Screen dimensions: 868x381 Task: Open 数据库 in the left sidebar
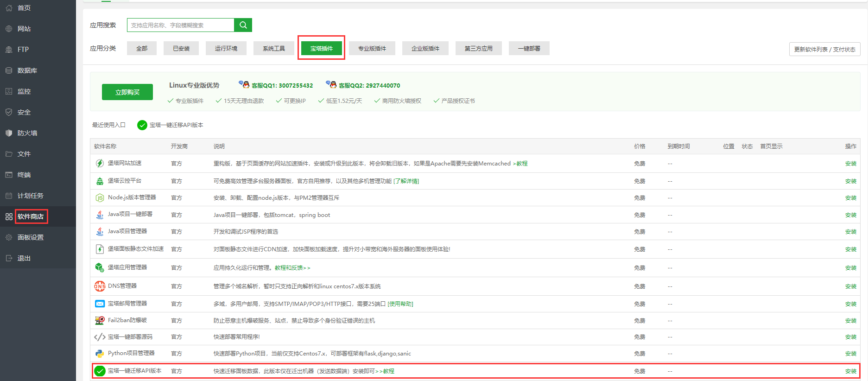click(x=27, y=70)
